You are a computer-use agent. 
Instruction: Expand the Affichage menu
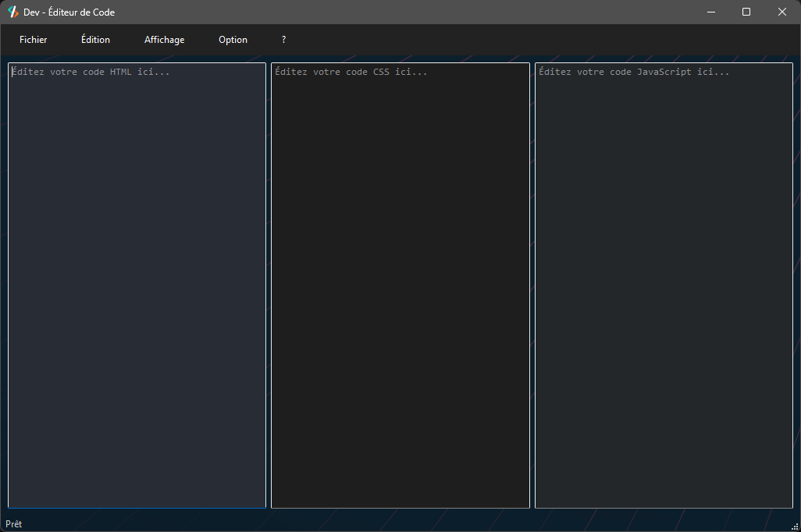165,40
